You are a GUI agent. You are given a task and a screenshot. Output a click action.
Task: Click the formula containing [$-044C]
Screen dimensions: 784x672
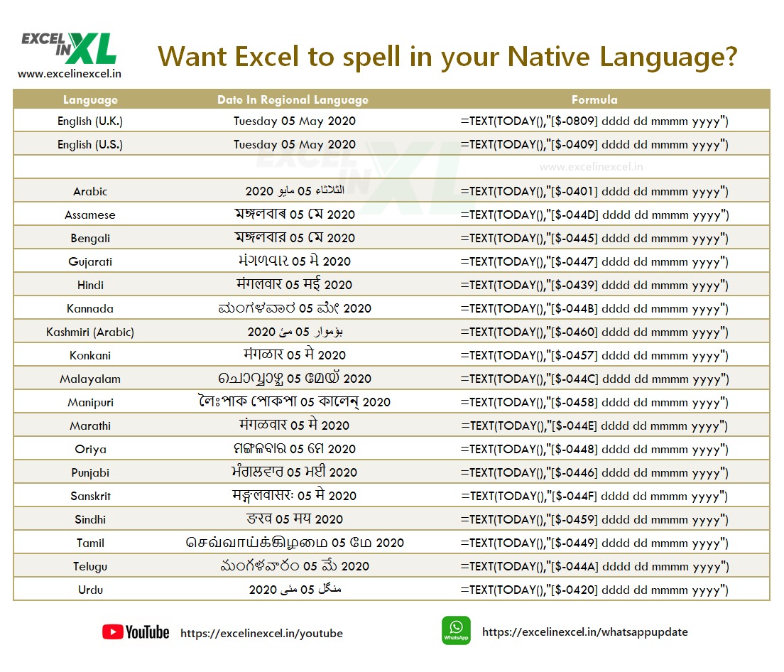click(x=594, y=379)
